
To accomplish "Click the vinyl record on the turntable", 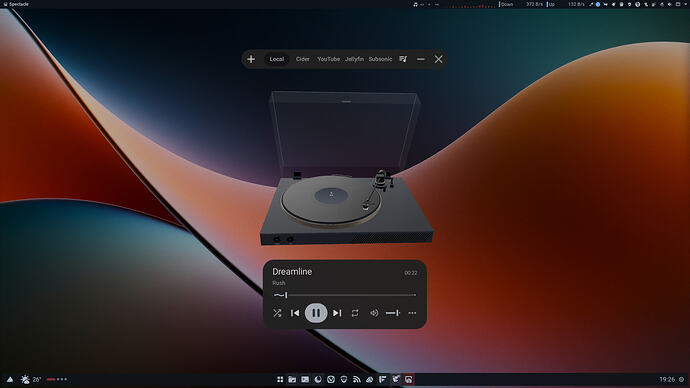I will click(x=331, y=200).
